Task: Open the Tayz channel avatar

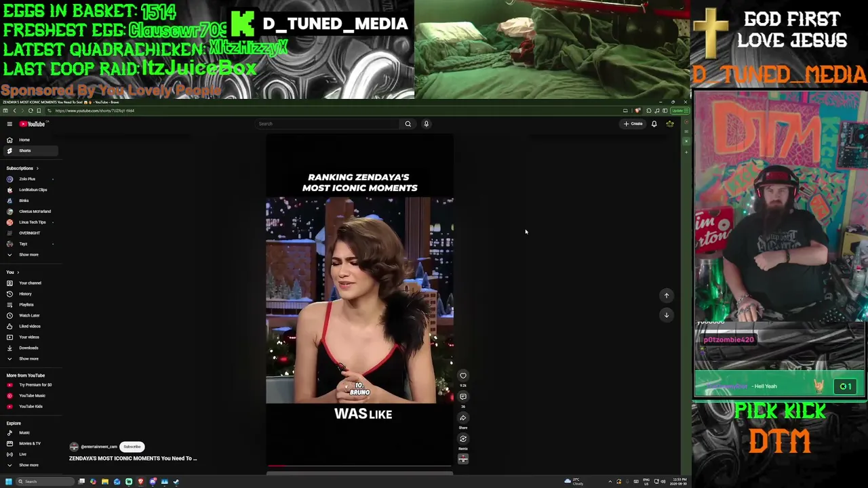Action: click(x=9, y=244)
